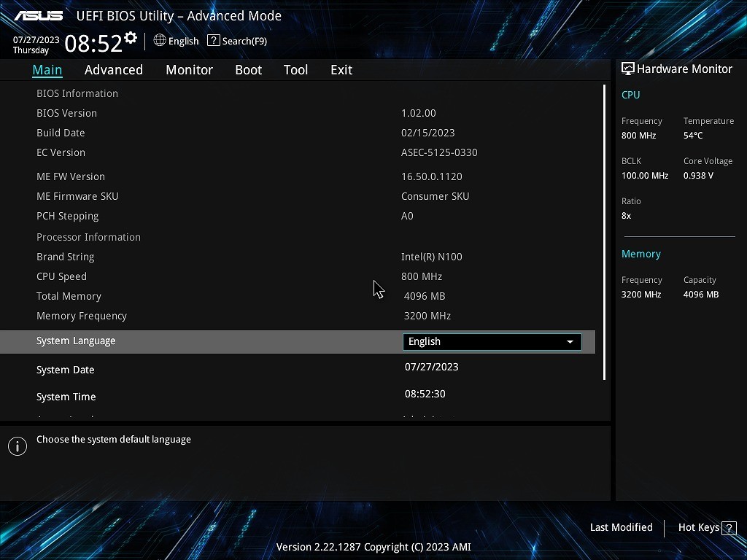The height and width of the screenshot is (560, 747).
Task: Click Brand String value Intel(R) N100
Action: tap(432, 257)
